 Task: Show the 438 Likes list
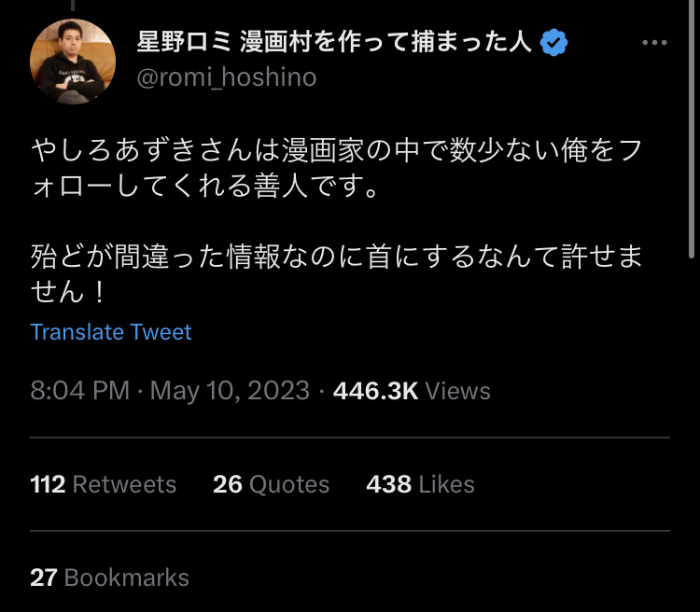pos(420,484)
